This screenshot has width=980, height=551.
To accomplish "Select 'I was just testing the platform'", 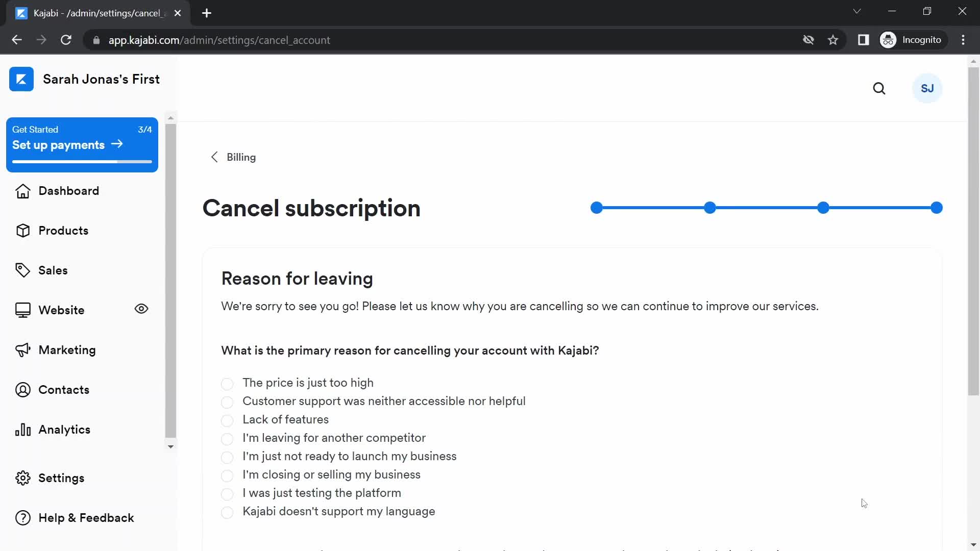I will click(x=227, y=494).
